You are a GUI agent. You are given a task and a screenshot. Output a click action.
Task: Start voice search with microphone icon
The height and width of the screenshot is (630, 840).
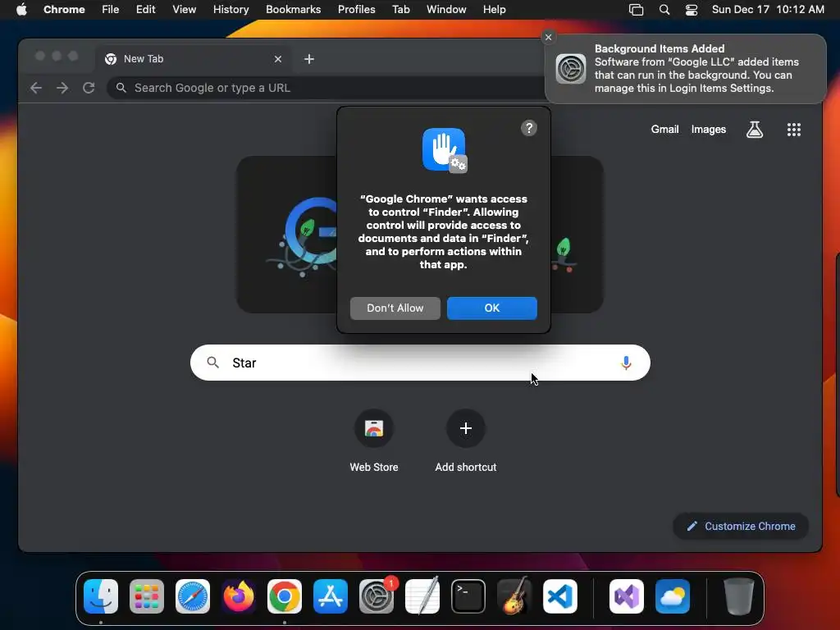pos(625,363)
